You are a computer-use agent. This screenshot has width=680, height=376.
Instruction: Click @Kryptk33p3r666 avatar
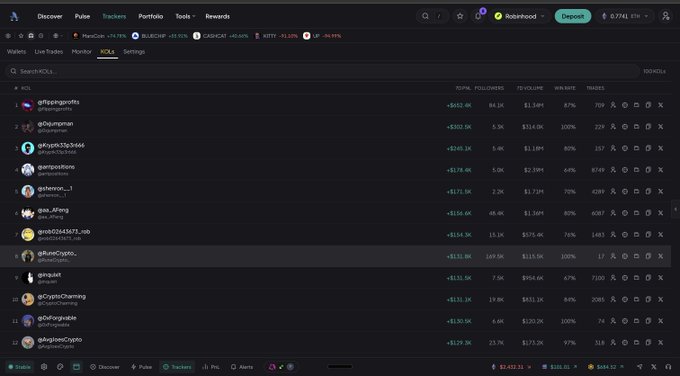pyautogui.click(x=28, y=148)
